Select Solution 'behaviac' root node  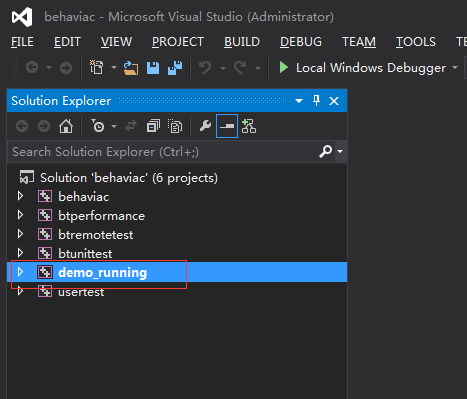tap(129, 178)
